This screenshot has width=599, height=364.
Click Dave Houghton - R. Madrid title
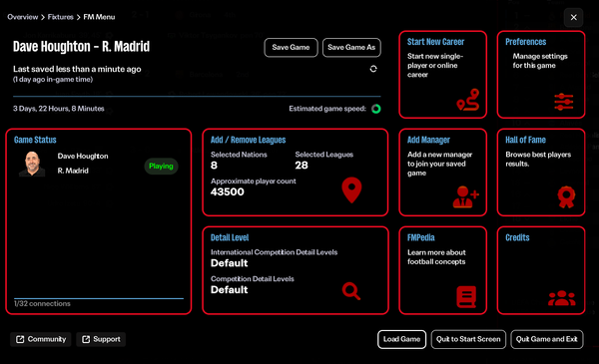[x=82, y=47]
